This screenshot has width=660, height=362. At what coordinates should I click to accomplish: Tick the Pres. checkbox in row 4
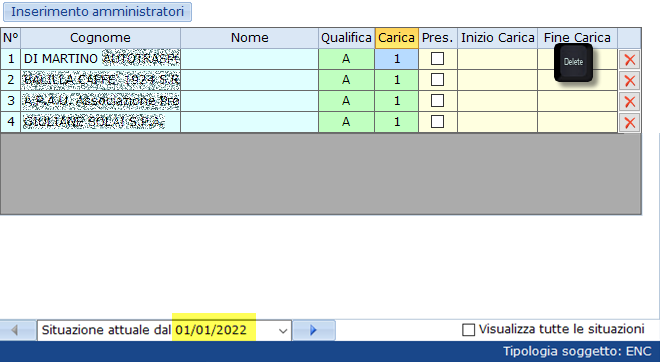[x=437, y=122]
